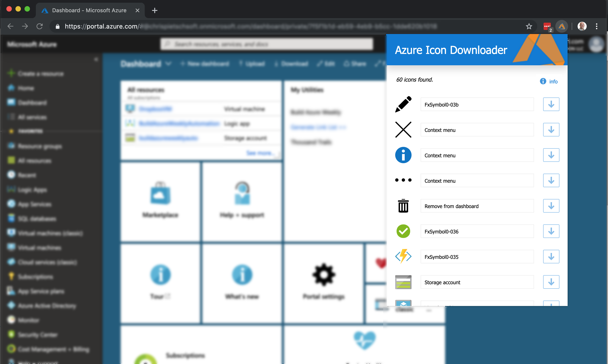Click the lightning bolt icon for FxSymbol0-035
The width and height of the screenshot is (608, 364).
click(403, 257)
